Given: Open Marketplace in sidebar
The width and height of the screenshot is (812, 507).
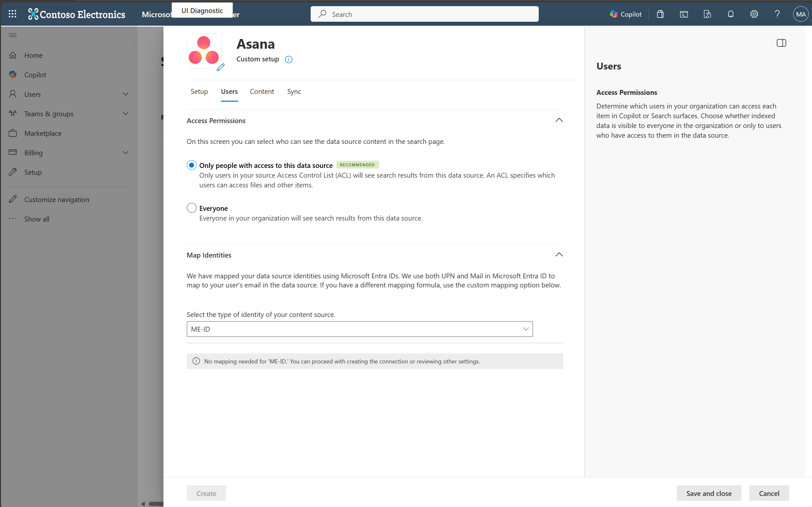Looking at the screenshot, I should [43, 133].
